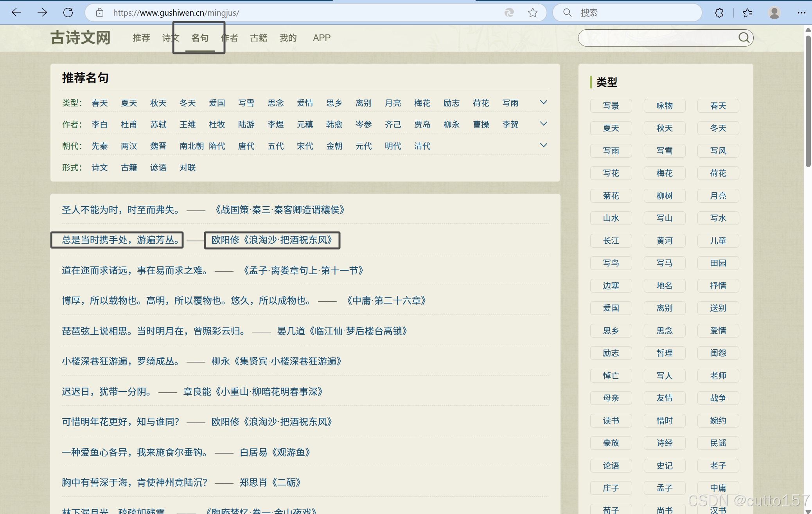Bookmark page with star icon

(x=532, y=13)
